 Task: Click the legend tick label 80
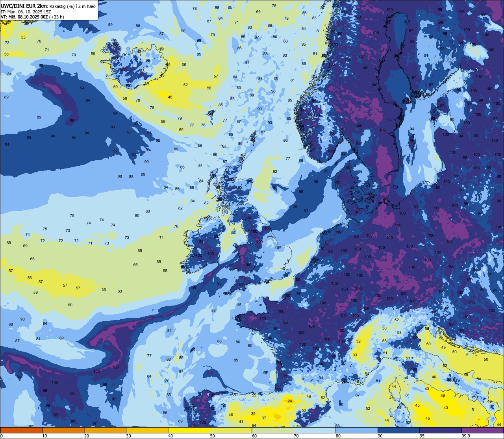[x=338, y=436]
